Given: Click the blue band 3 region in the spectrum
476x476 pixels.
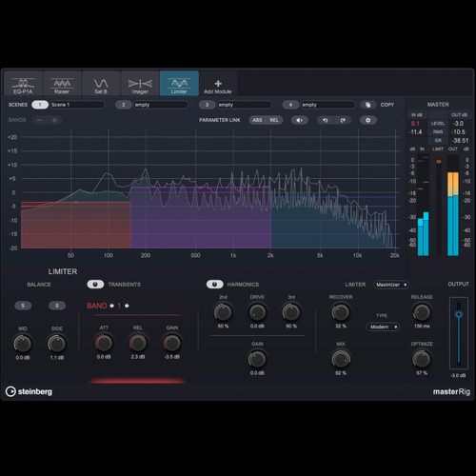Looking at the screenshot, I should 333,223.
